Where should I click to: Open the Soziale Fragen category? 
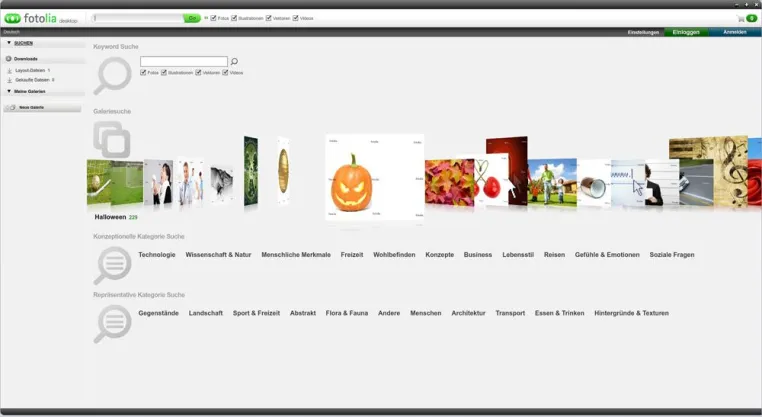click(x=672, y=255)
